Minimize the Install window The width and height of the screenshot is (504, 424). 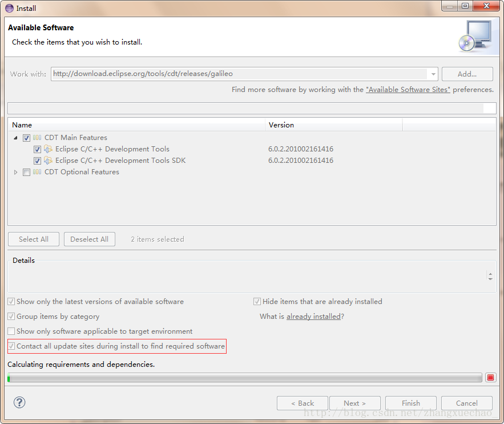click(x=450, y=6)
